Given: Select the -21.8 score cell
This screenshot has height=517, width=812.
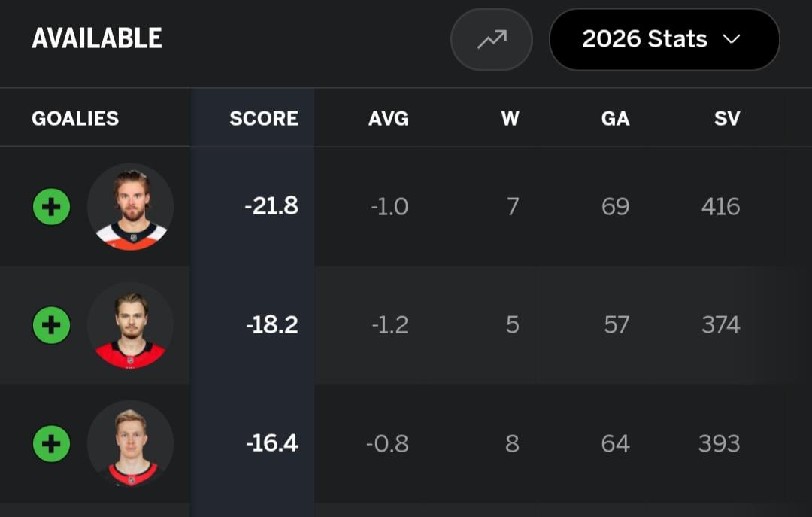Looking at the screenshot, I should pyautogui.click(x=271, y=206).
